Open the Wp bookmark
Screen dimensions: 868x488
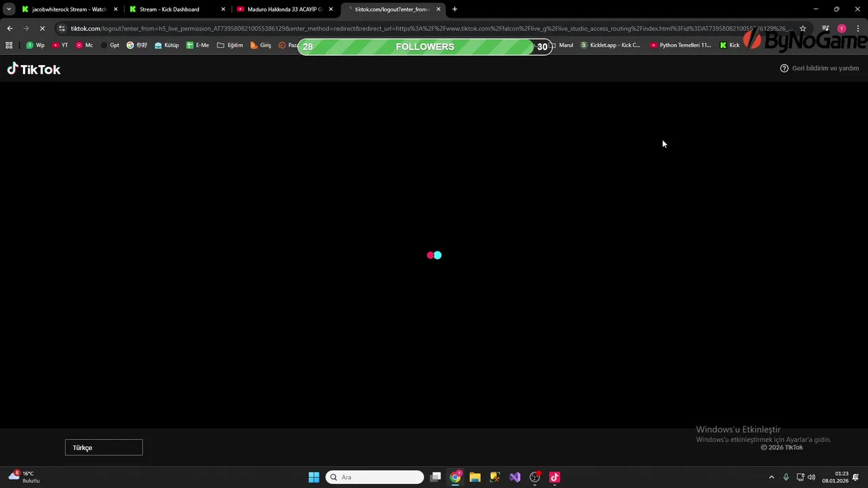tap(35, 45)
